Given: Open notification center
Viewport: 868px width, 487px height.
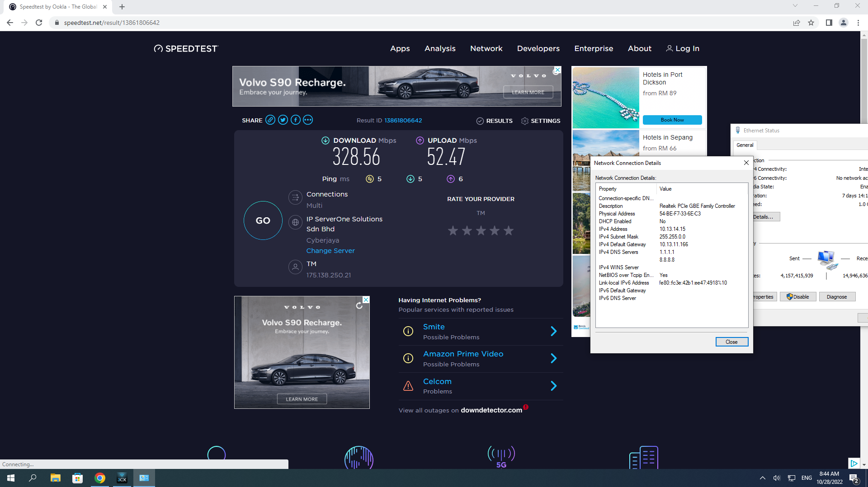Looking at the screenshot, I should (854, 478).
